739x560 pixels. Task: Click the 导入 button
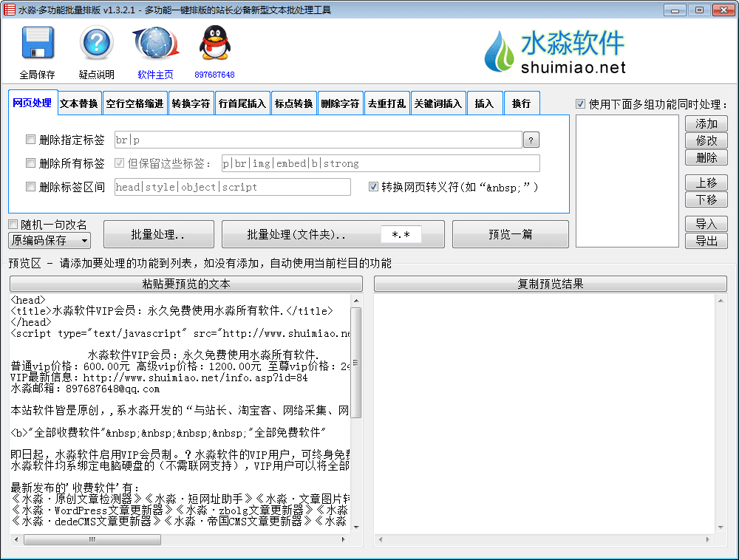tap(706, 224)
